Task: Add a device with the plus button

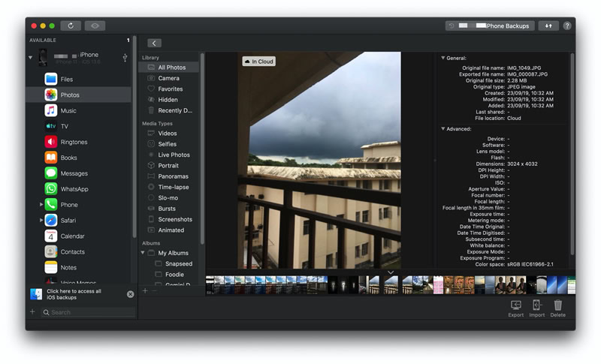Action: coord(32,312)
